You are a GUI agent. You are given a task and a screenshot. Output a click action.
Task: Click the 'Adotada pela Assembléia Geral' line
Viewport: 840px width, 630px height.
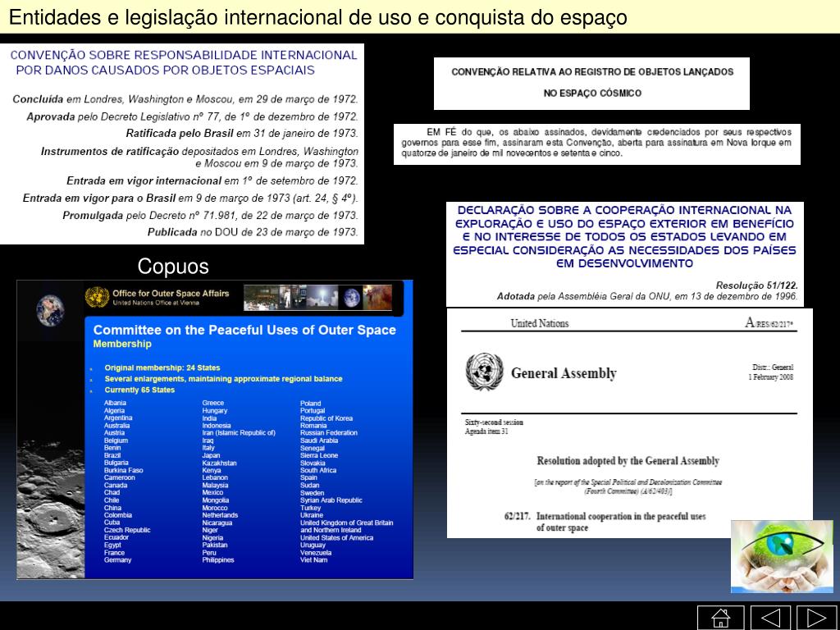pyautogui.click(x=647, y=296)
